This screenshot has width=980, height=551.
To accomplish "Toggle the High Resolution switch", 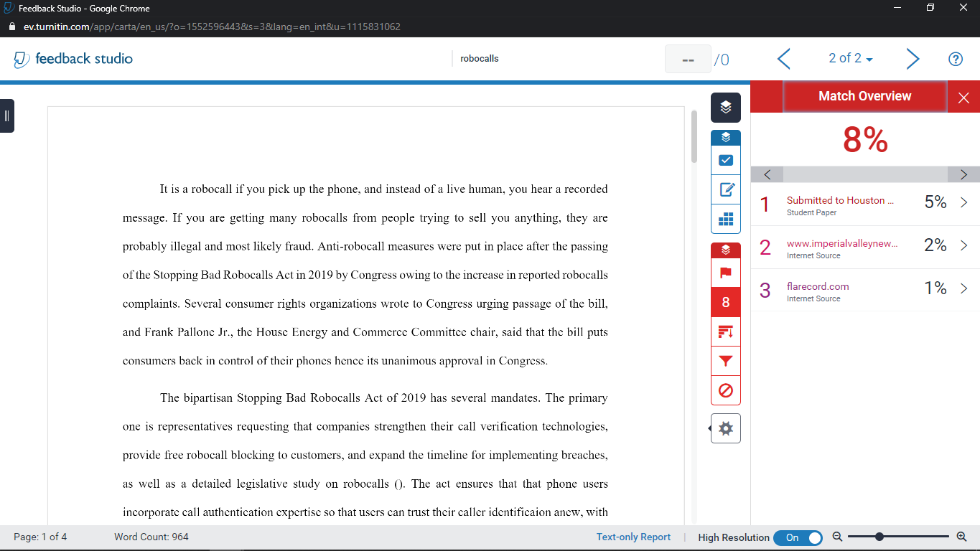I will coord(798,537).
